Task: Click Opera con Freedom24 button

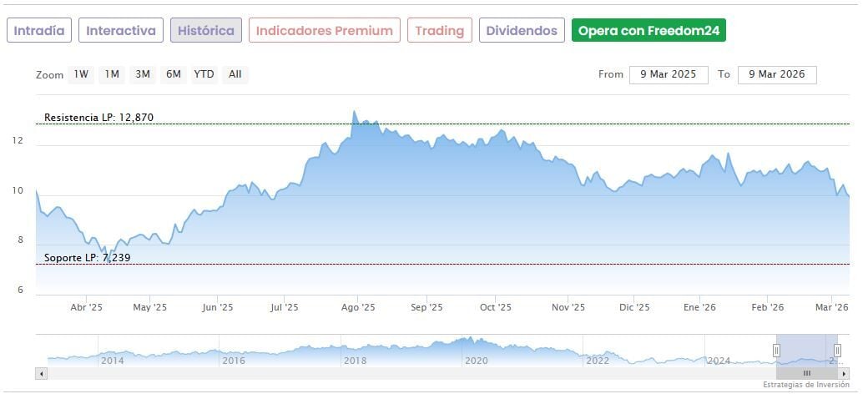Action: pos(648,31)
